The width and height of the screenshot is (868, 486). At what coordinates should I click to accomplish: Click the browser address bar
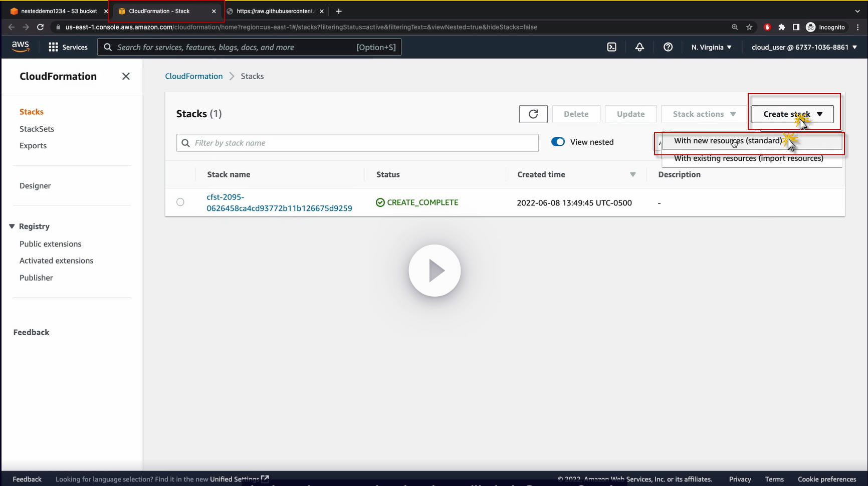391,27
